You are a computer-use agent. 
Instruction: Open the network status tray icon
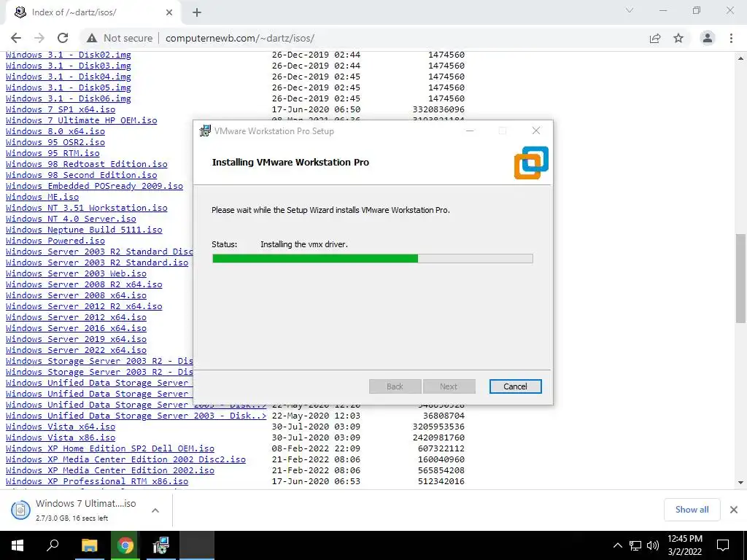click(635, 545)
